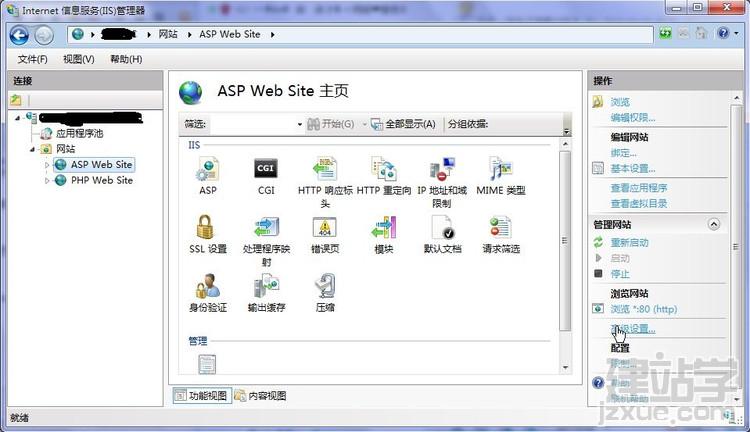
Task: Expand the ASP Web Site tree node
Action: click(x=47, y=165)
